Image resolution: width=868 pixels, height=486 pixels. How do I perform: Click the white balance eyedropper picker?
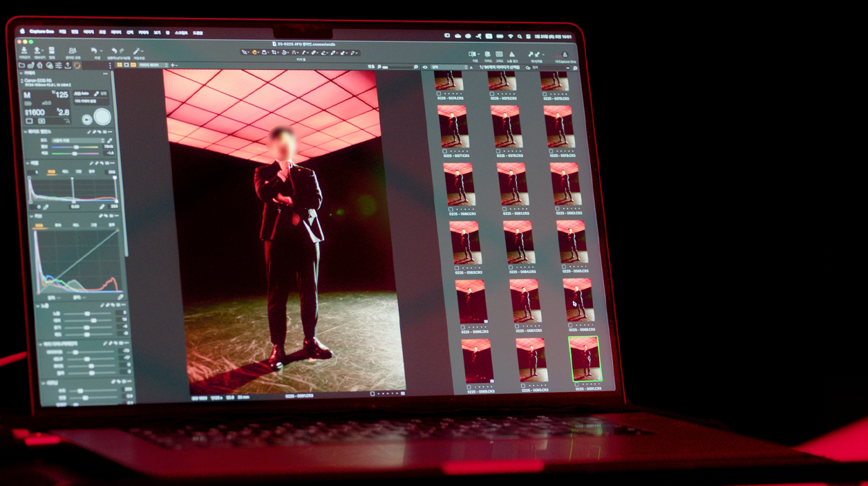(109, 140)
